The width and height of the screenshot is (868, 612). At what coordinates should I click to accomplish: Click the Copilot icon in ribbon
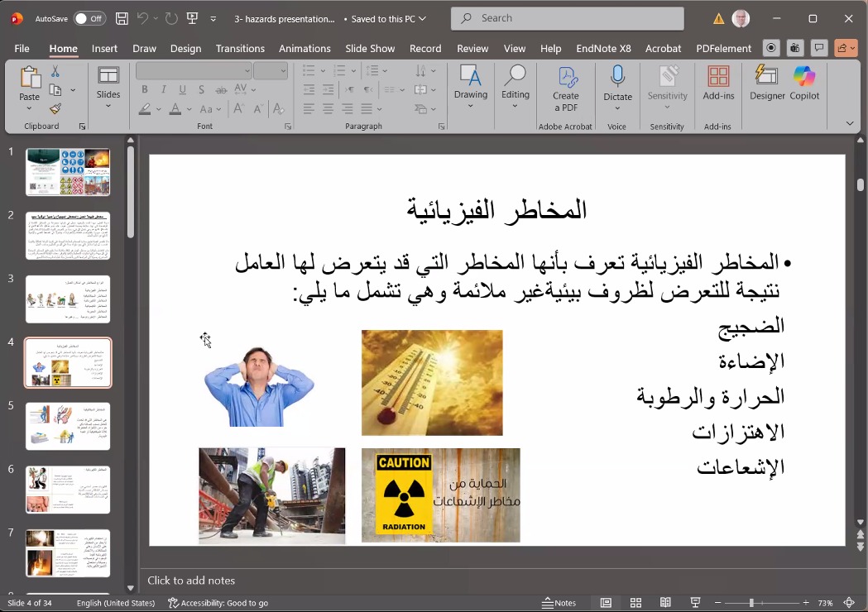(x=804, y=83)
